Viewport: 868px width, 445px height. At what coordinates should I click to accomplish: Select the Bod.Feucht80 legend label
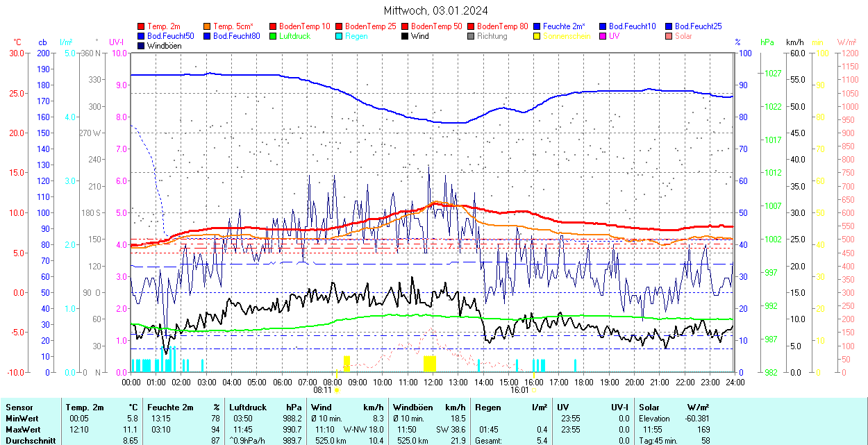pyautogui.click(x=236, y=36)
